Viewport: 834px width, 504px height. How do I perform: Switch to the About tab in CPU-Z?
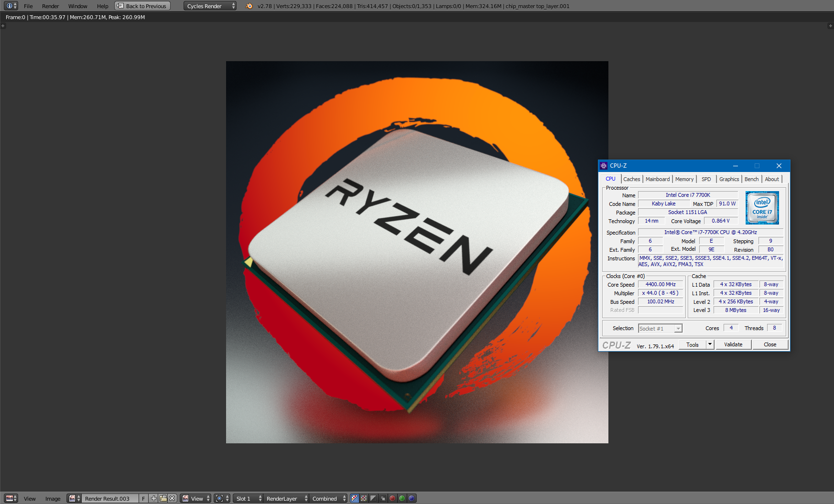point(772,179)
